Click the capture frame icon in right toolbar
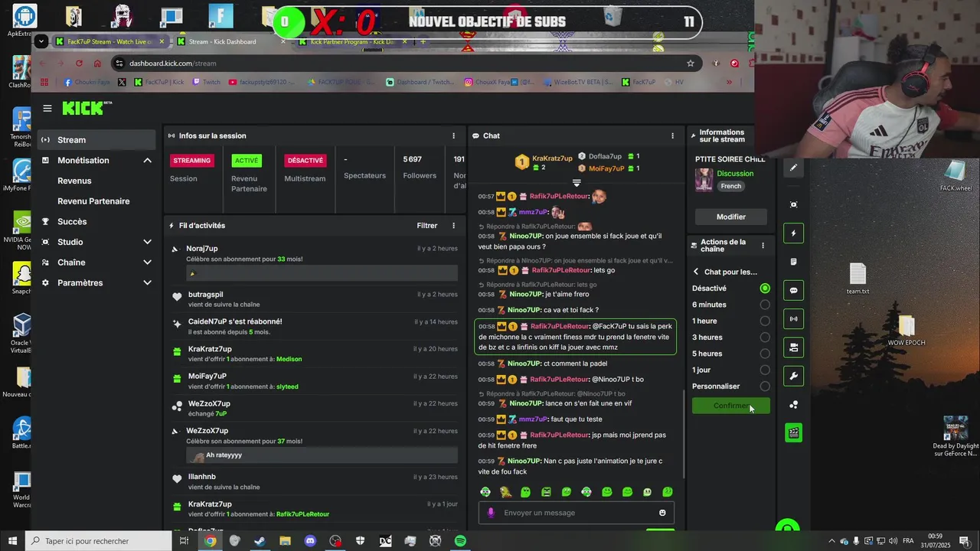The image size is (980, 551). (793, 204)
